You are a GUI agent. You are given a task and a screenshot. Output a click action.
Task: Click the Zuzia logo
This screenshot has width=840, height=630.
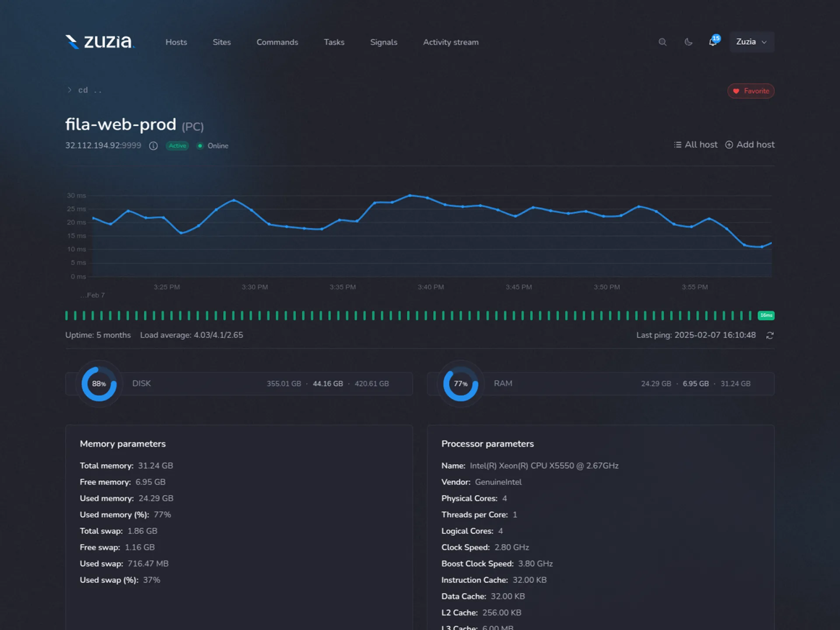(100, 42)
